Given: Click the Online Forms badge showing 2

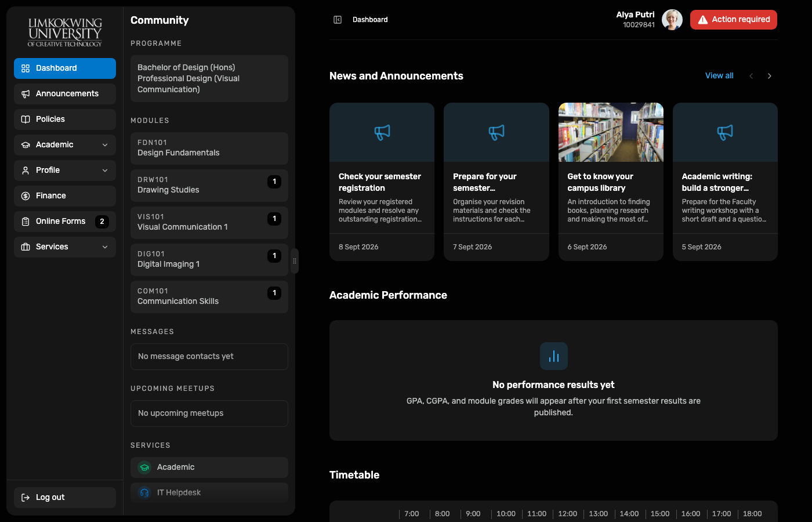Looking at the screenshot, I should pos(102,222).
